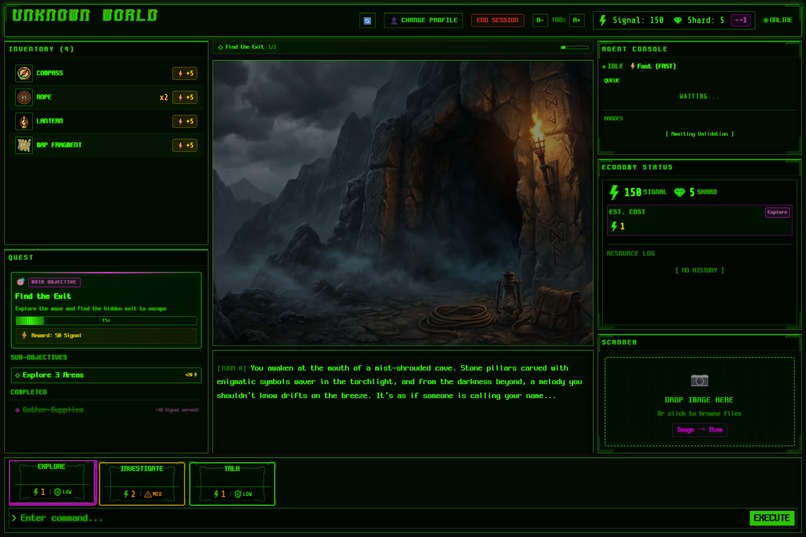Click the Unknown World title logo
Screen dimensions: 806x537
tap(84, 15)
